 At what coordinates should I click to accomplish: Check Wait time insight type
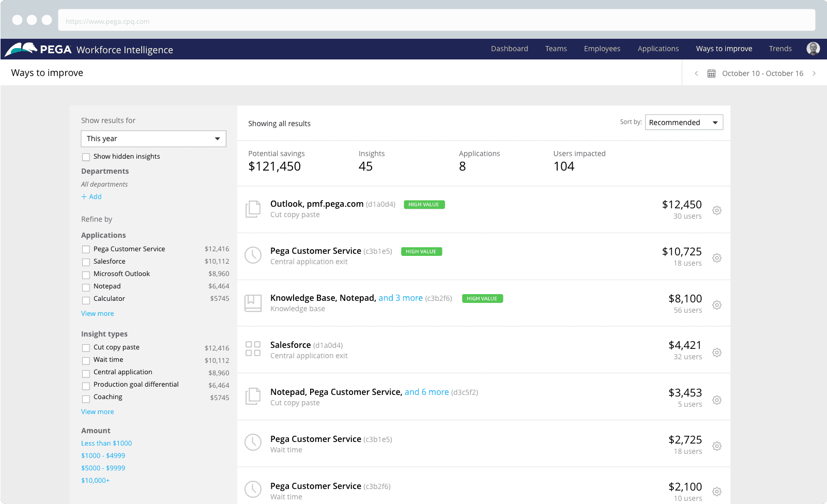pyautogui.click(x=86, y=360)
